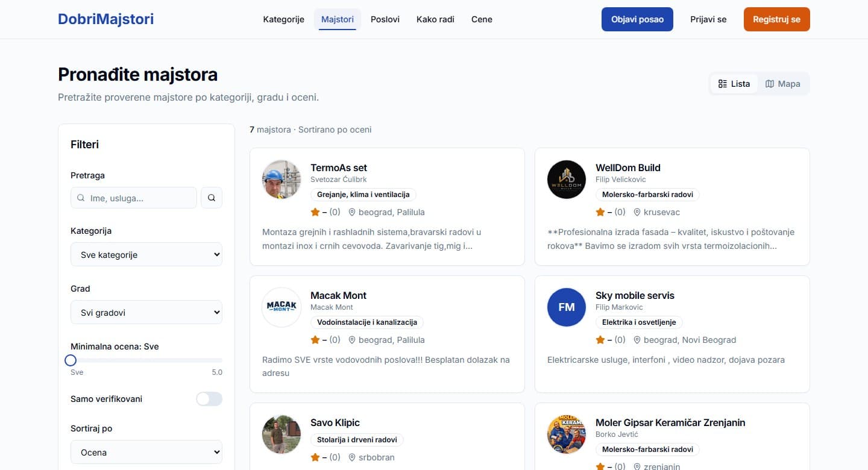Click location pin icon next to srbobran

coord(352,457)
